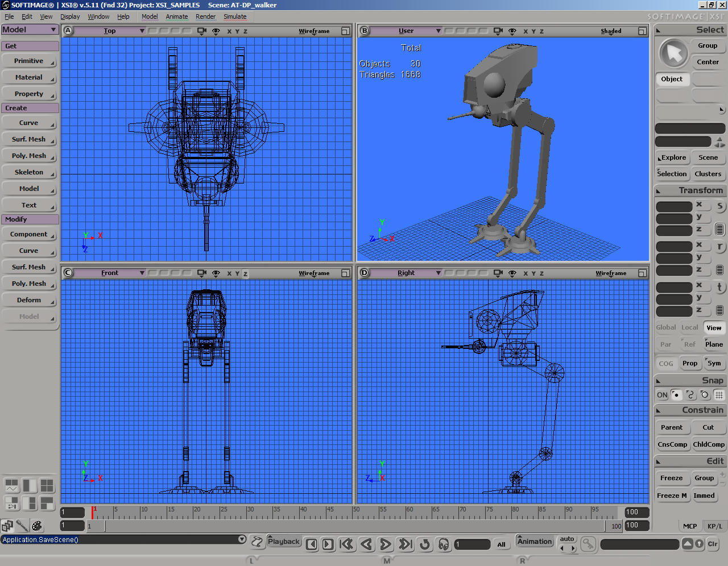728x566 pixels.
Task: Open the Top view selector dropdown
Action: pos(110,31)
